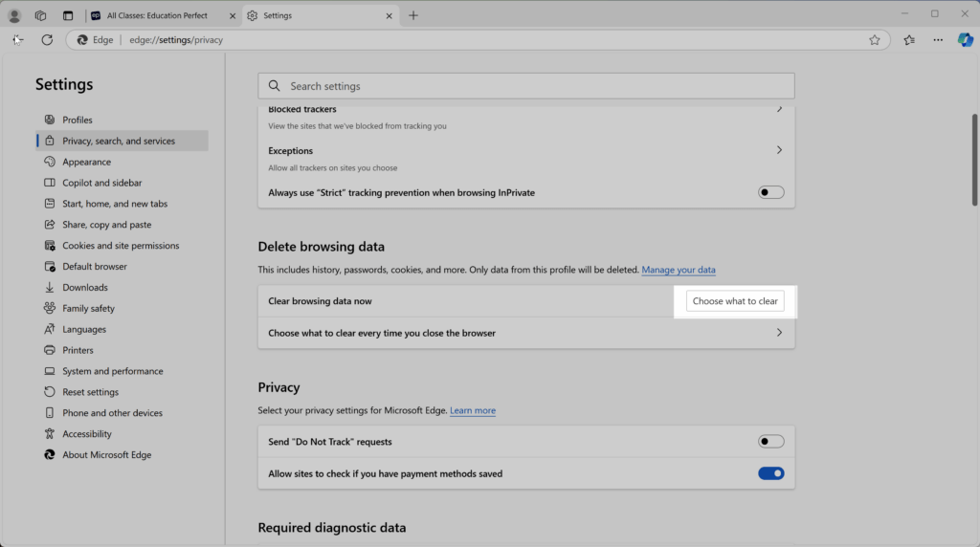The image size is (980, 547).
Task: Click the profile avatar icon
Action: pos(14,15)
